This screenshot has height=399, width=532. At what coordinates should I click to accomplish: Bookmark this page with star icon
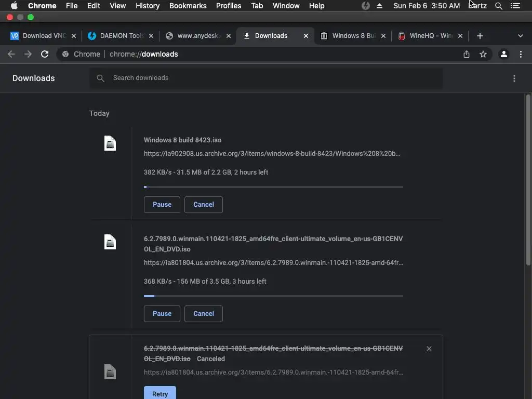point(483,54)
